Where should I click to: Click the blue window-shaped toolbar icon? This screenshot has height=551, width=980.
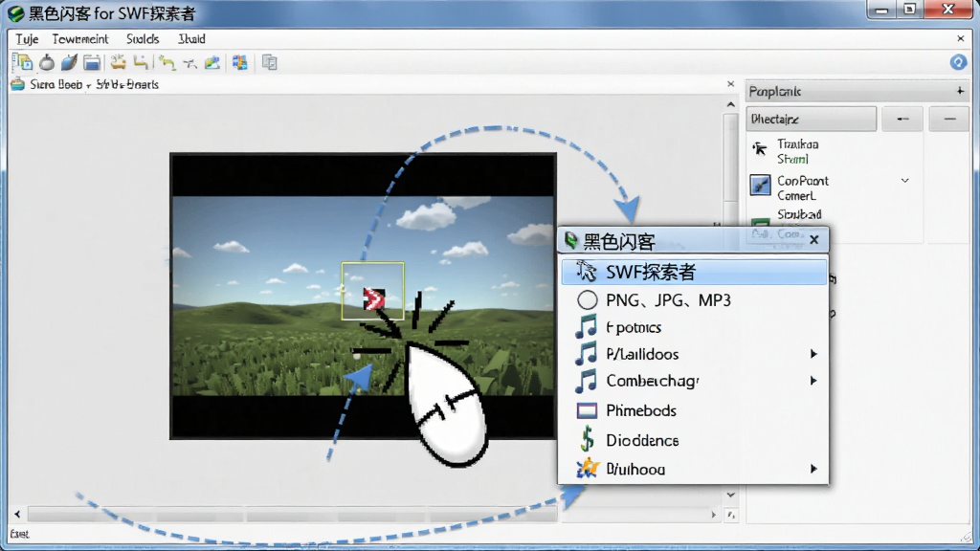92,62
